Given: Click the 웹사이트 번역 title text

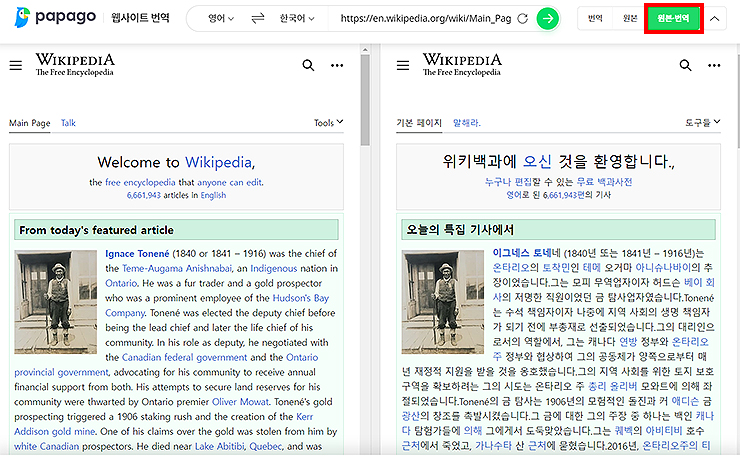Looking at the screenshot, I should pos(140,18).
